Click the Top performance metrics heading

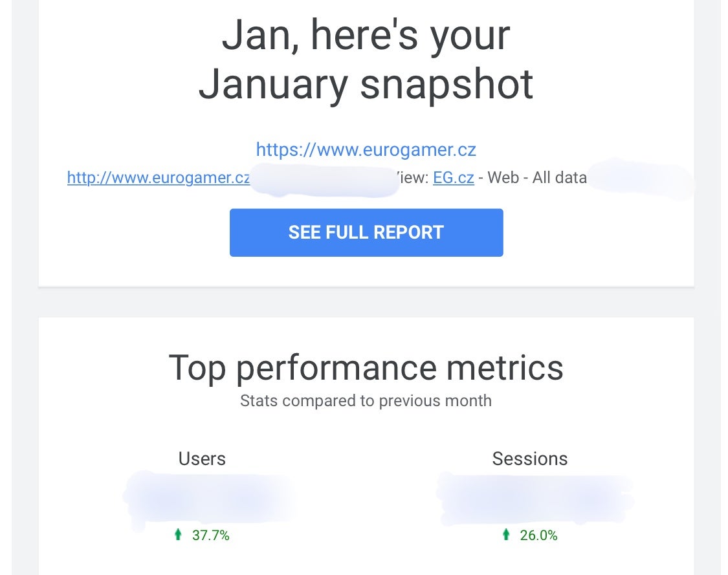tap(366, 367)
